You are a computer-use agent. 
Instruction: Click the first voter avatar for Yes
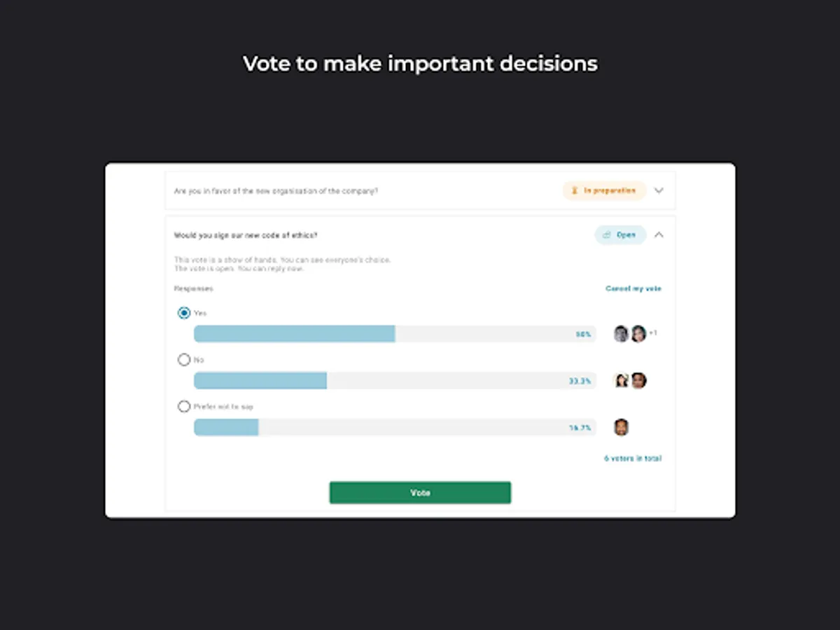click(621, 334)
